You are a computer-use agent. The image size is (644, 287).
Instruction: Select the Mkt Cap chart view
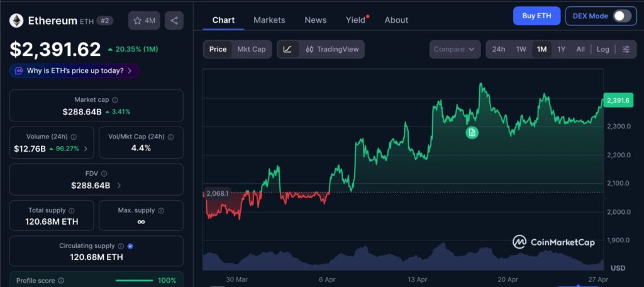(x=252, y=49)
